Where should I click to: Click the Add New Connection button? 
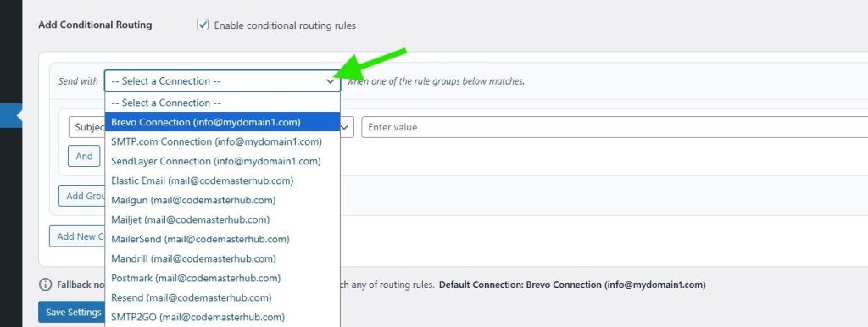click(77, 236)
